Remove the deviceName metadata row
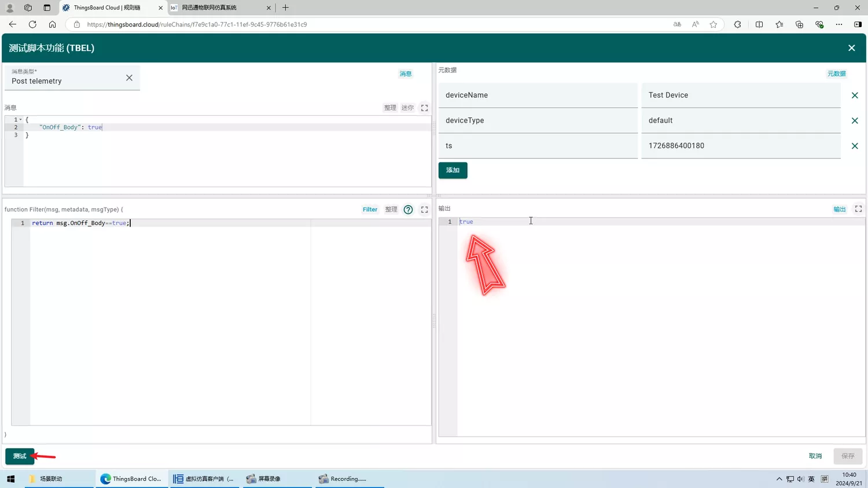 [x=854, y=95]
